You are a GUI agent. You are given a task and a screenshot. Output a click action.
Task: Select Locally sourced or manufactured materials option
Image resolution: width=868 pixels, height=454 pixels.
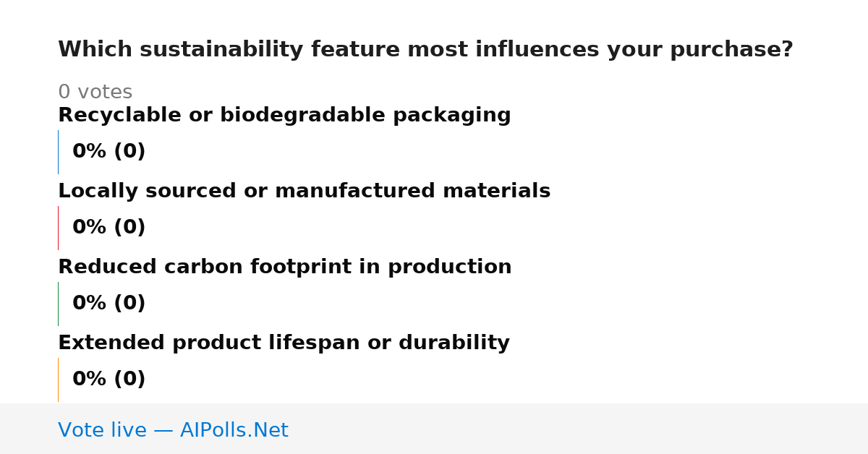click(x=304, y=192)
